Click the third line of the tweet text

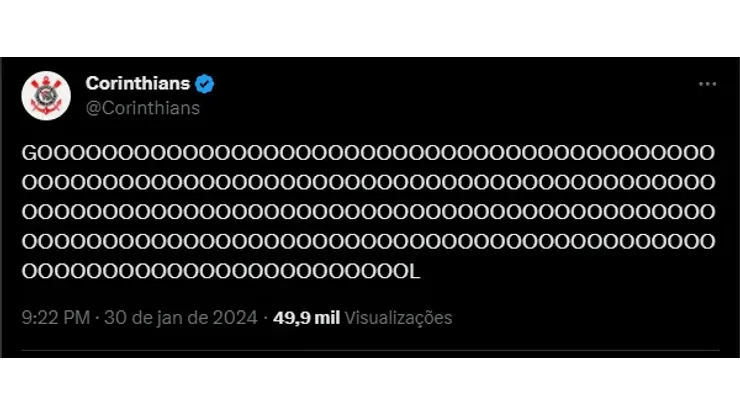coord(368,212)
